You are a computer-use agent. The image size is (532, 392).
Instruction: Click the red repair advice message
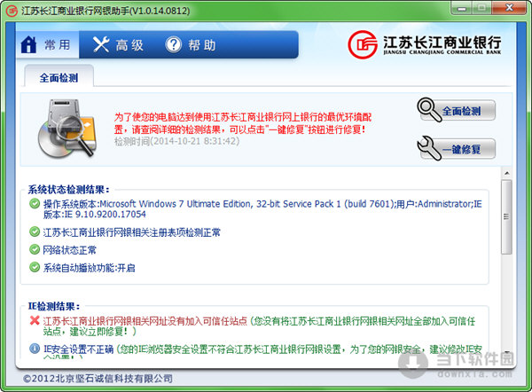coord(243,123)
